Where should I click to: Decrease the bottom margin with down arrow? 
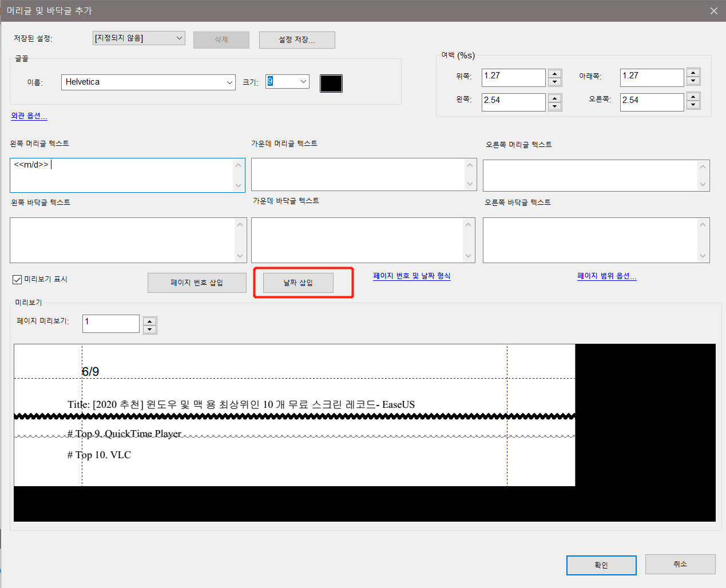(693, 81)
